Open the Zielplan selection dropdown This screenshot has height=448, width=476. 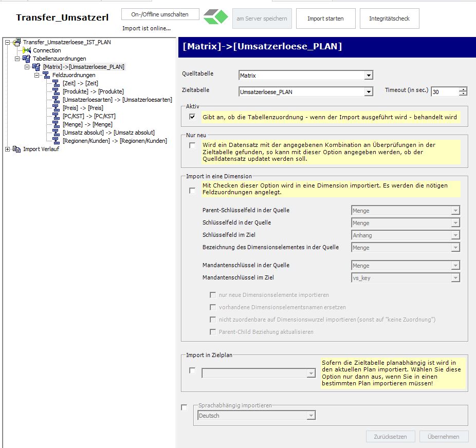(311, 373)
